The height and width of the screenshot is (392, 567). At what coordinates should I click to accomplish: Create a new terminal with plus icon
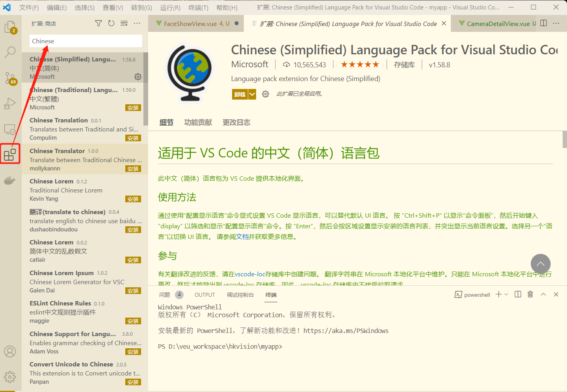[499, 294]
